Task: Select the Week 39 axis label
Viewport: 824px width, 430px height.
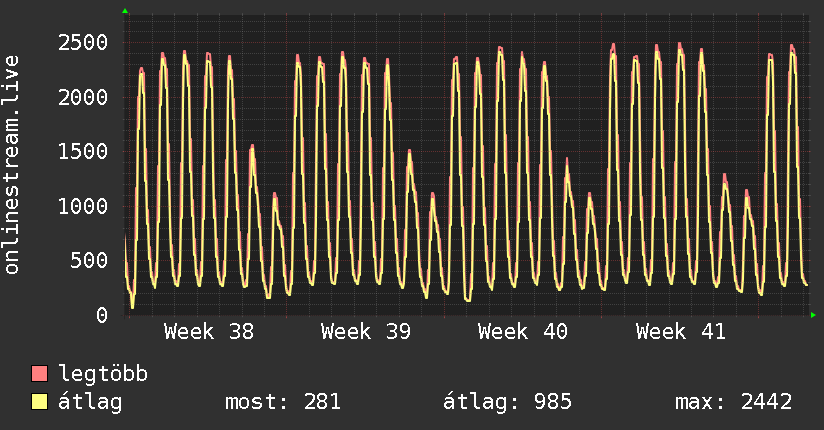Action: (366, 332)
